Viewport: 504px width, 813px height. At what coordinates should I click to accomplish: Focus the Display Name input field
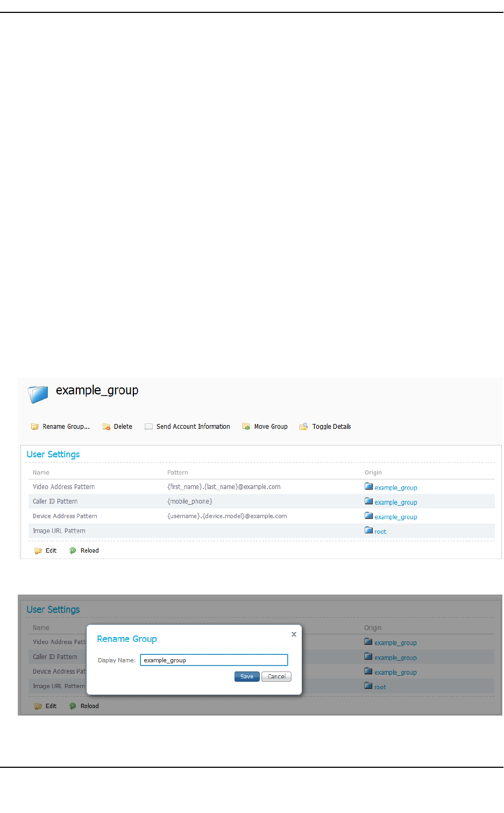214,660
